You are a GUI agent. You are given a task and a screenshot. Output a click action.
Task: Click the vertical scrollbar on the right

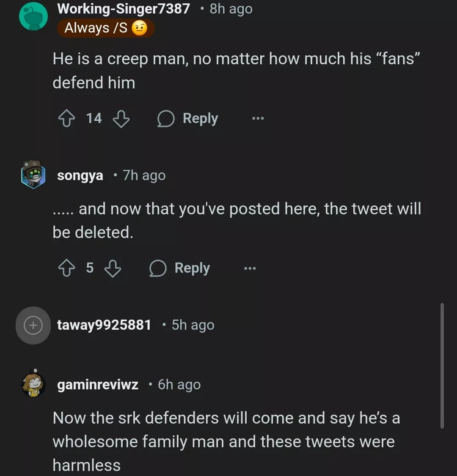click(442, 366)
